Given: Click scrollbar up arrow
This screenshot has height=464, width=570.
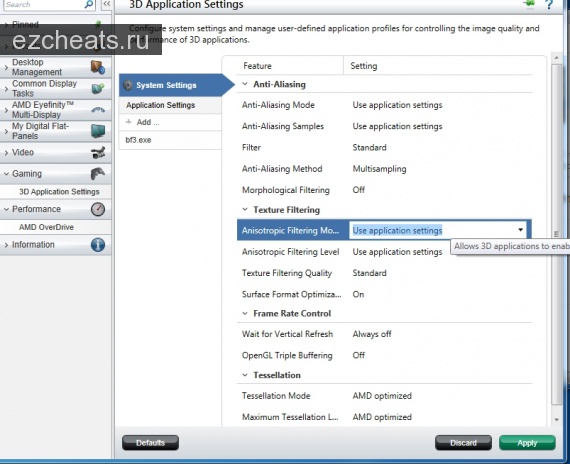Looking at the screenshot, I should (x=556, y=58).
